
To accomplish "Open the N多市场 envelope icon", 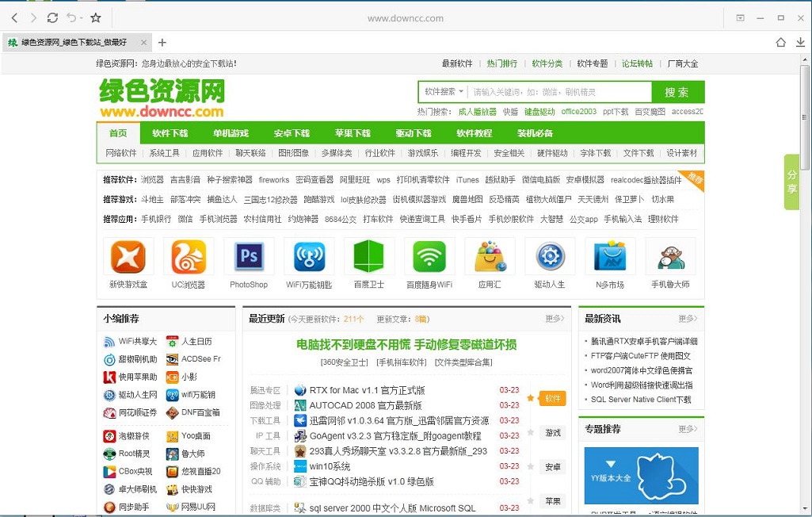I will click(609, 257).
